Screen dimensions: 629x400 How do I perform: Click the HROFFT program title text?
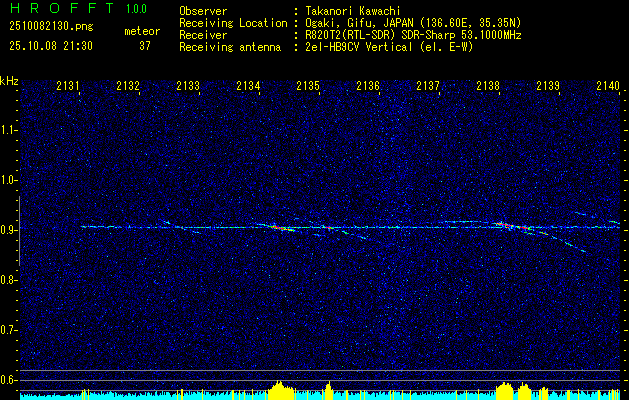(61, 8)
